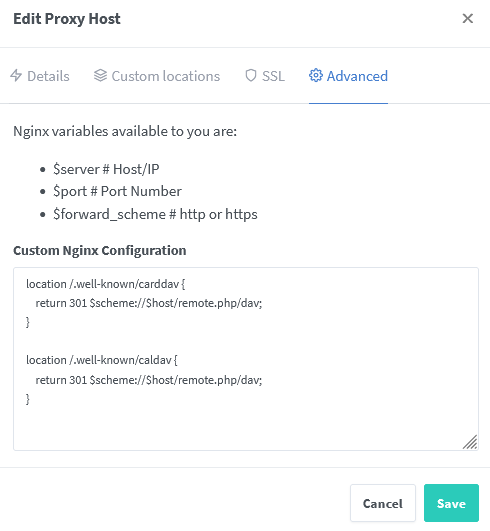Select the Advanced tab
Viewport: 490px width, 531px height.
348,76
